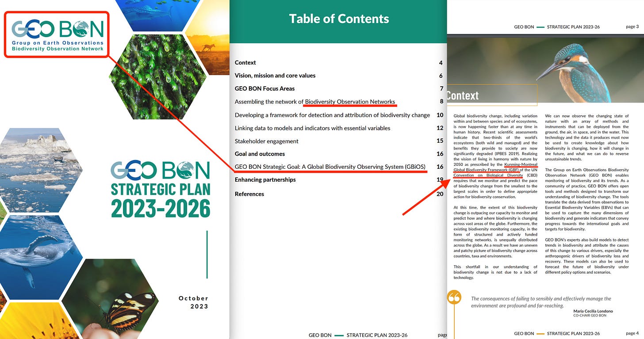Open the 'Enhancing partnerships' entry
Image resolution: width=644 pixels, height=339 pixels.
[265, 179]
